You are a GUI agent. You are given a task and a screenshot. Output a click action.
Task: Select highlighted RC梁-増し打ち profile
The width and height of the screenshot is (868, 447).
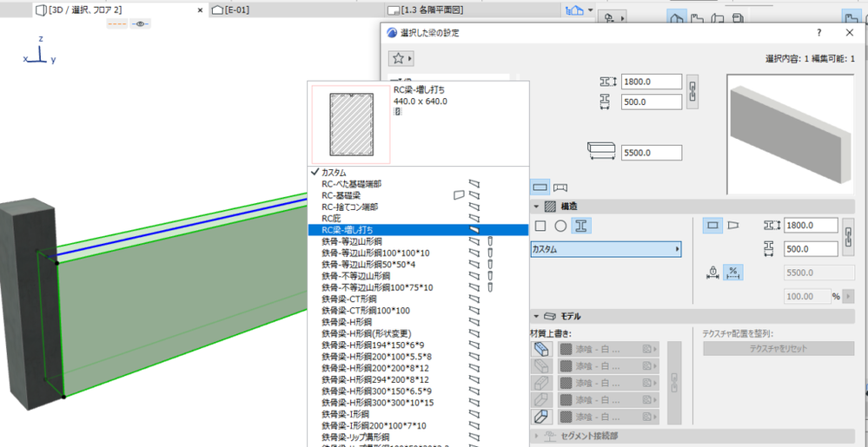pos(419,230)
